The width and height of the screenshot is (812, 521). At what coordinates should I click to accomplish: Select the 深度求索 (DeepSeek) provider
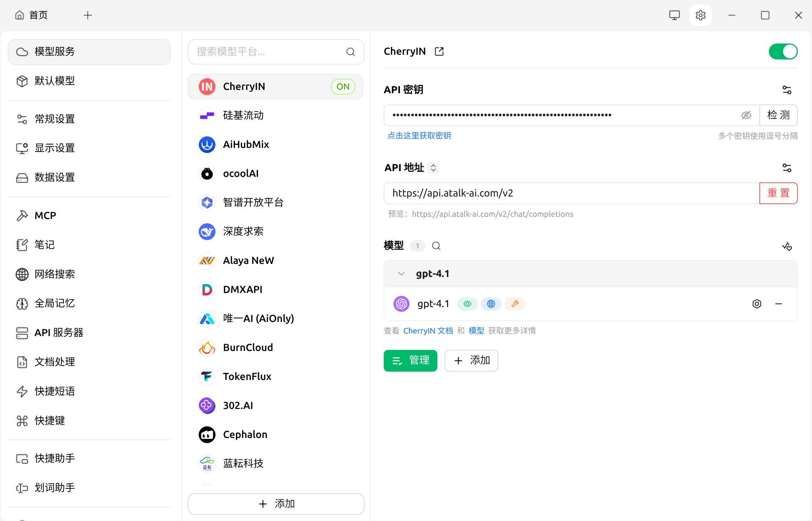coord(243,231)
